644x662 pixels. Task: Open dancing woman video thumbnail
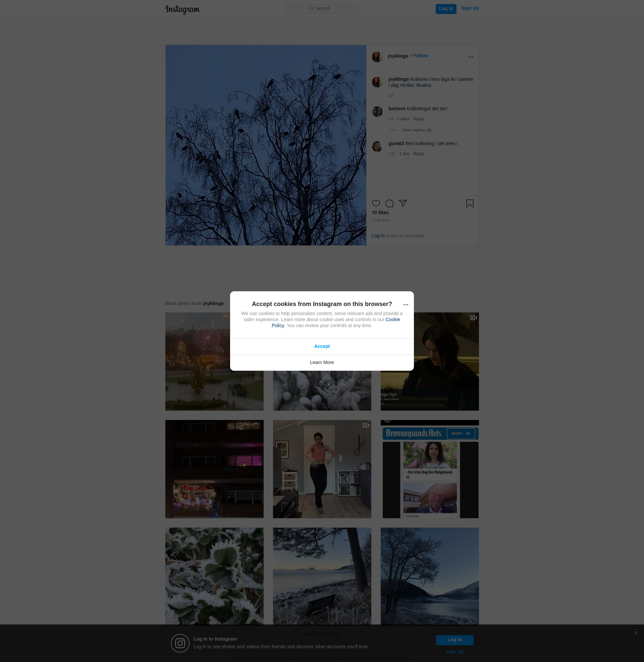322,469
